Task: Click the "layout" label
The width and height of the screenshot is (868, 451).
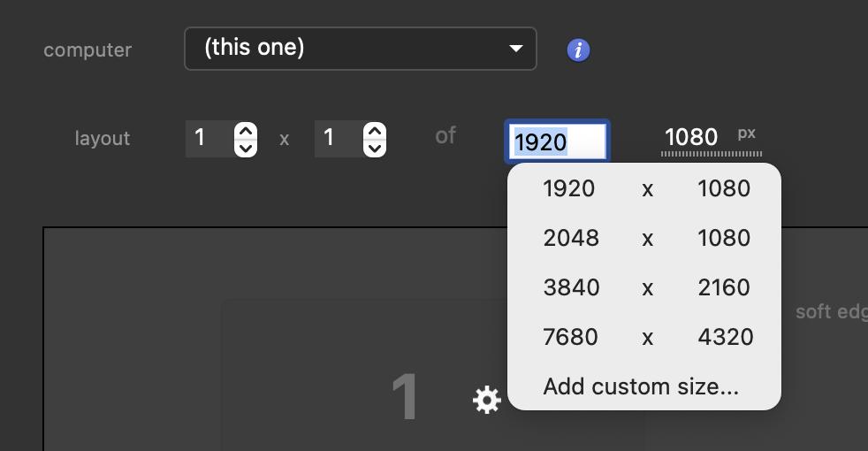Action: point(103,139)
